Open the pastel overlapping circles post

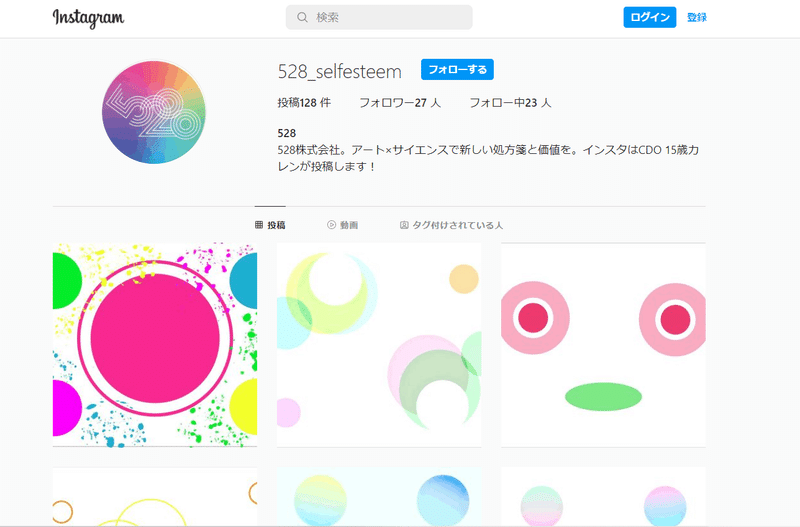click(379, 345)
